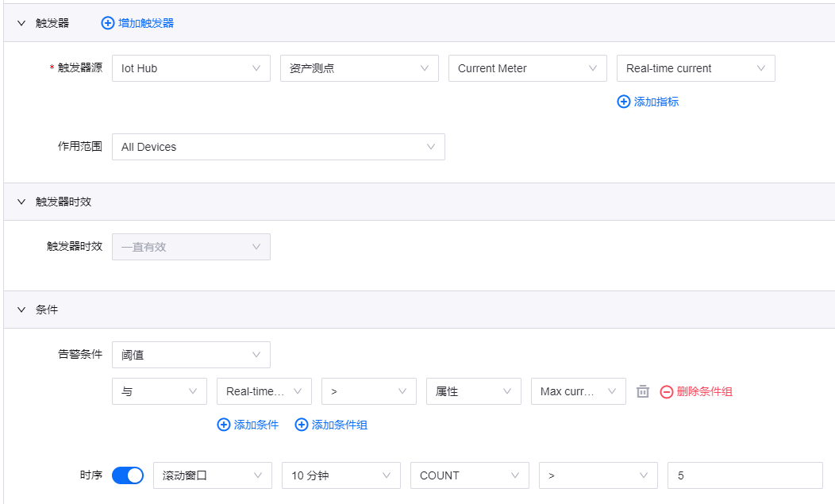835x504 pixels.
Task: Click 增加触发器 to add a trigger
Action: [137, 23]
